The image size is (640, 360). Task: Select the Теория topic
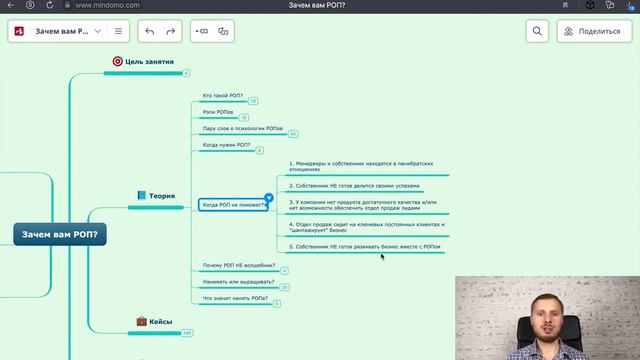pyautogui.click(x=162, y=196)
